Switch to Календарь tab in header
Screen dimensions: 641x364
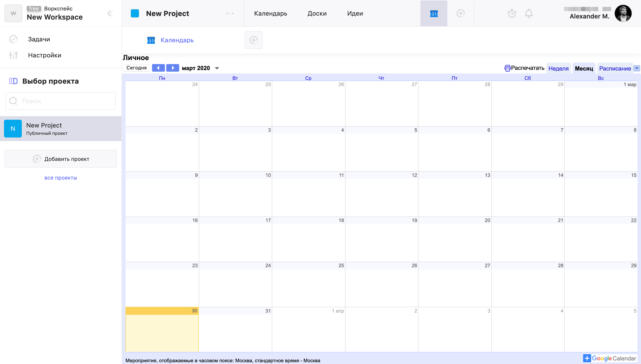point(270,13)
